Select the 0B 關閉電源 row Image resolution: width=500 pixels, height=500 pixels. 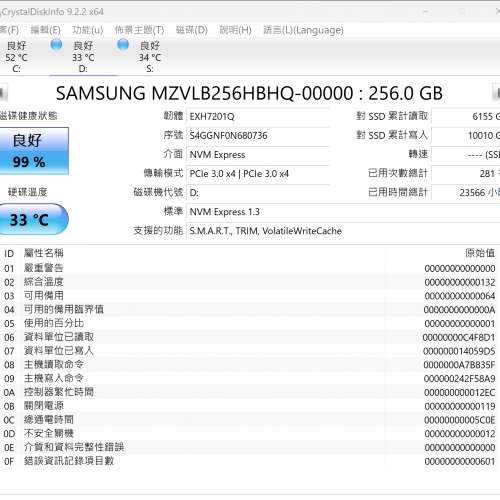click(x=249, y=406)
